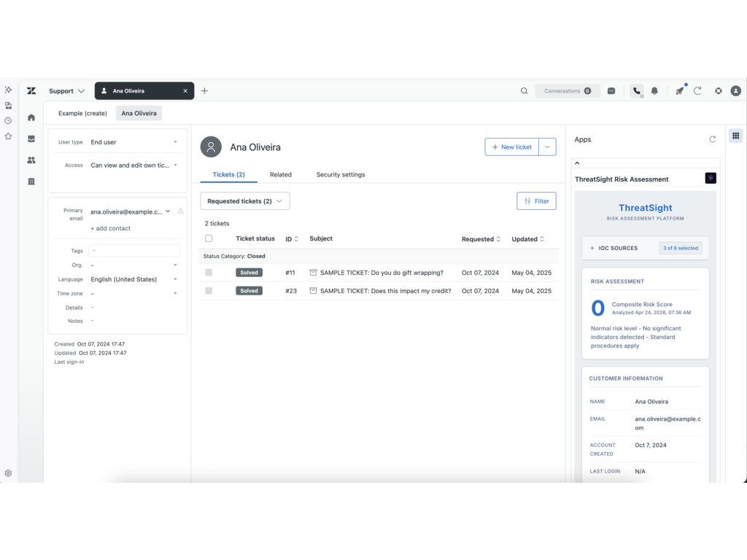Screen dimensions: 747x560
Task: Open the Org. dropdown
Action: click(134, 265)
